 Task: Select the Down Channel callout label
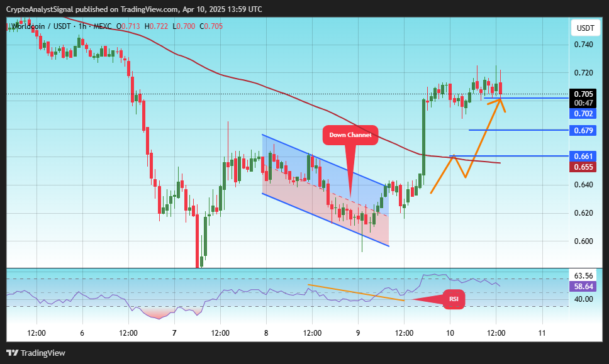350,135
